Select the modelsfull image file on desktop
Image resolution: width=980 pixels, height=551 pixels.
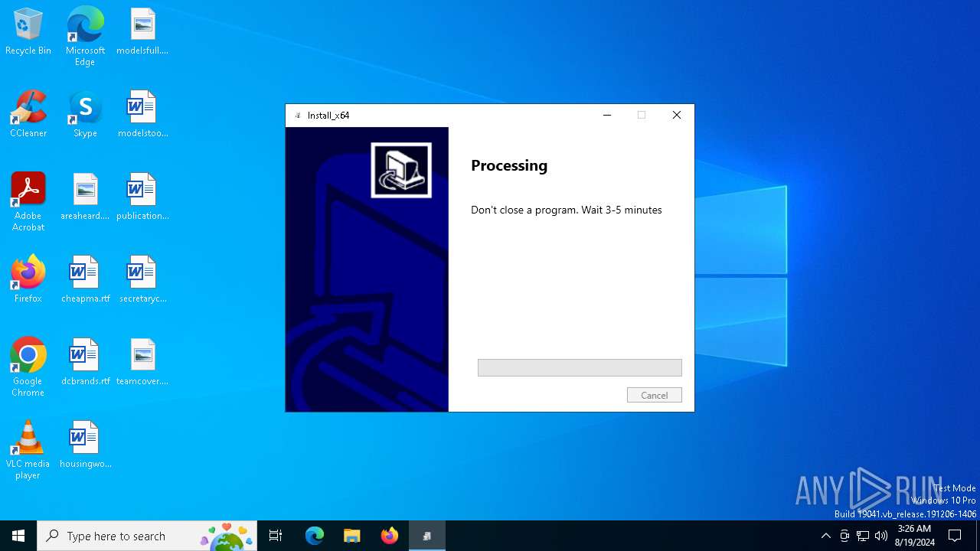(x=142, y=32)
